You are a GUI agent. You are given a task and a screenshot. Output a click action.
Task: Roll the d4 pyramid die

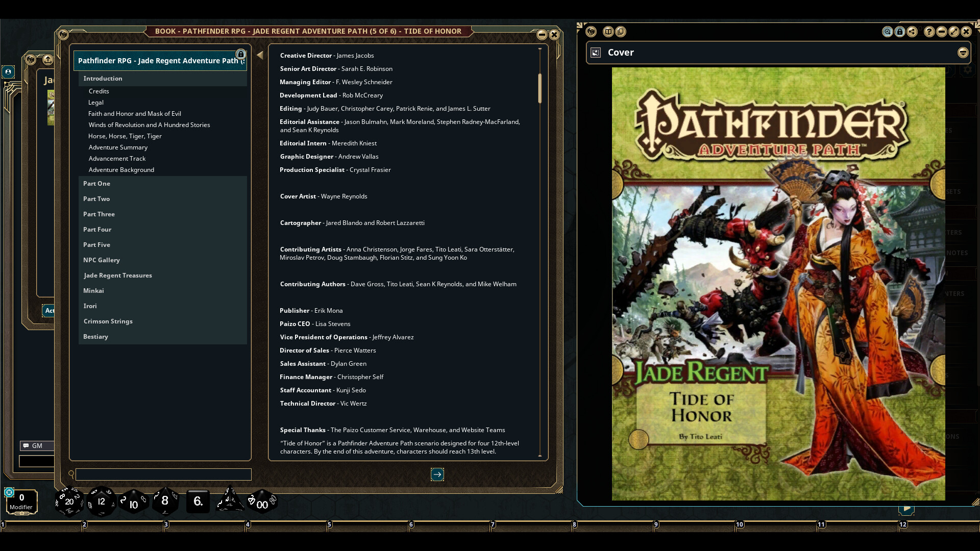click(229, 499)
